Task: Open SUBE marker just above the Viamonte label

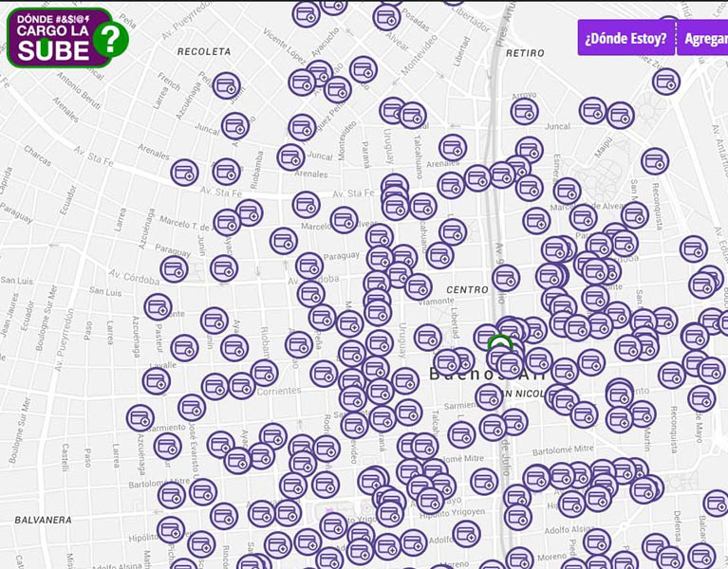Action: tap(418, 286)
